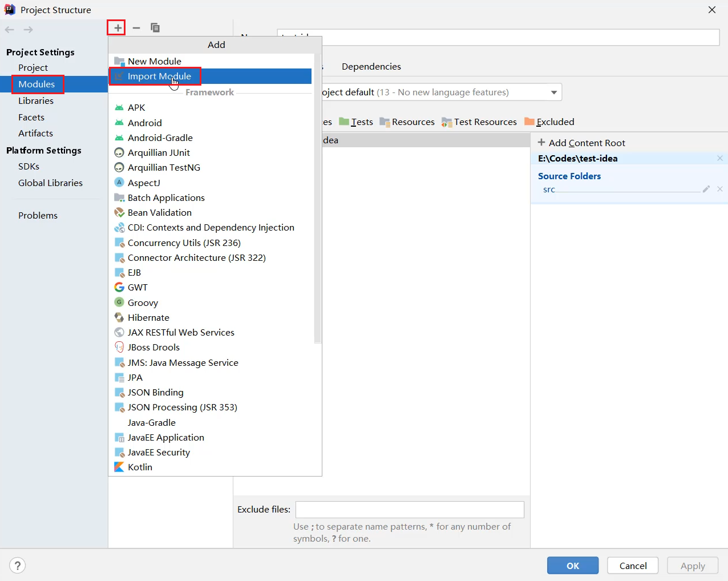The height and width of the screenshot is (581, 728).
Task: Click the Copy module toolbar icon
Action: click(155, 28)
